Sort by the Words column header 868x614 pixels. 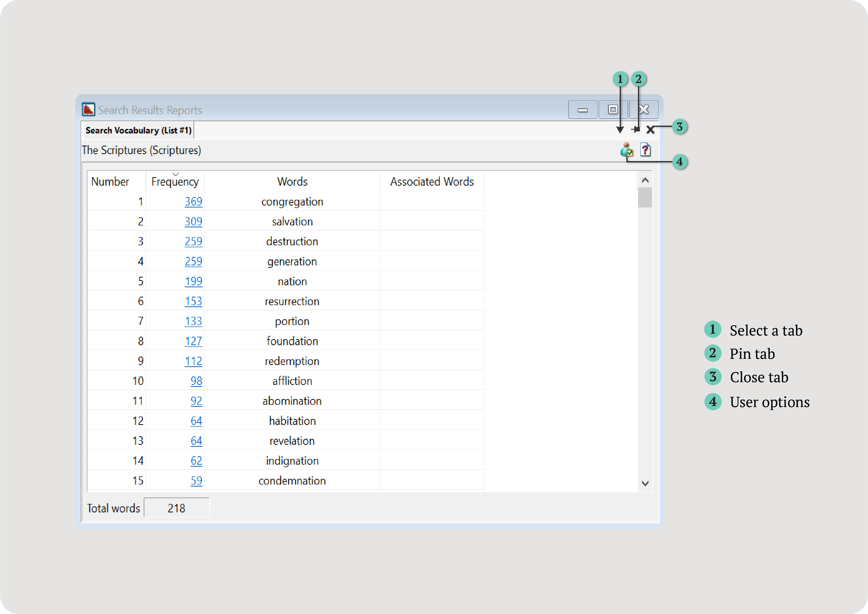coord(292,182)
